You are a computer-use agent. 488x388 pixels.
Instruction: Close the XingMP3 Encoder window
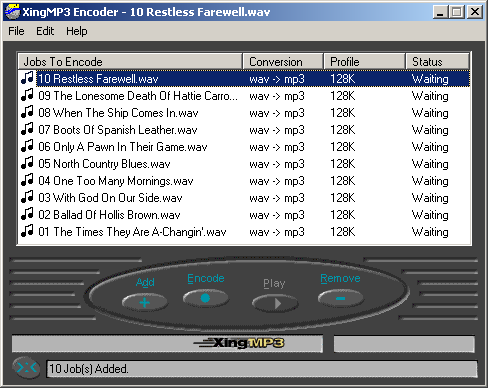[x=475, y=12]
